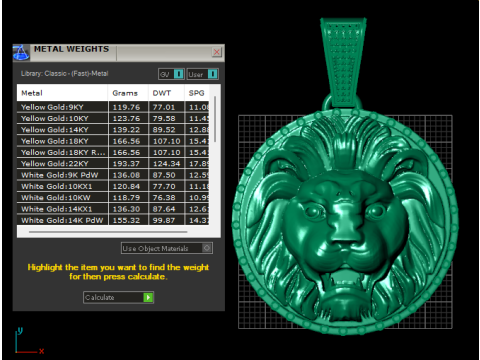The image size is (480, 360).
Task: Click the 119.76 grams value
Action: (x=126, y=107)
